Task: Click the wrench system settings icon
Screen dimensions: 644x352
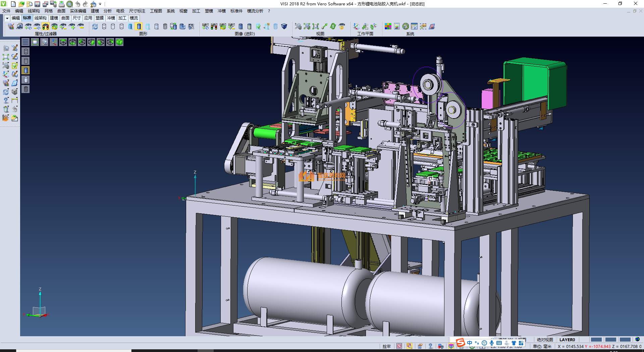Action: (x=406, y=27)
